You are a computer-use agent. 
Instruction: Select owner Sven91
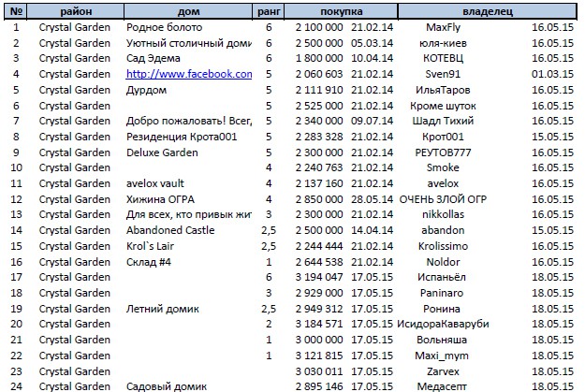coord(443,74)
